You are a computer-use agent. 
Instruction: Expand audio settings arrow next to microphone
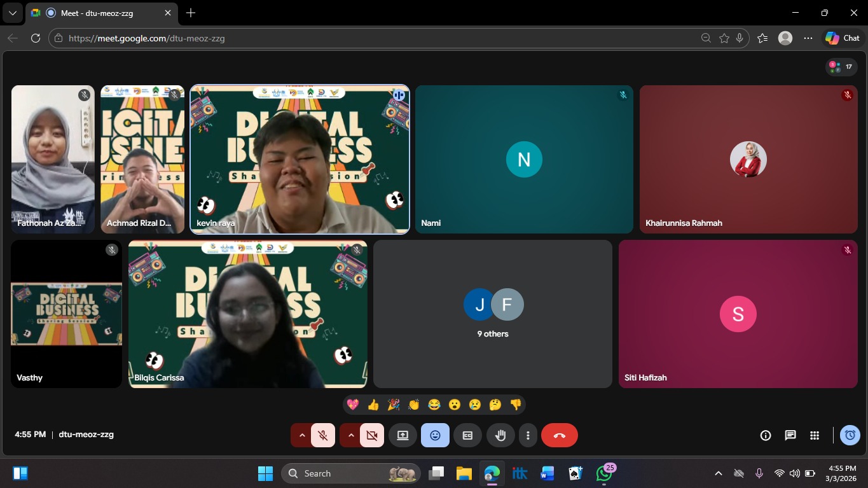pos(302,435)
